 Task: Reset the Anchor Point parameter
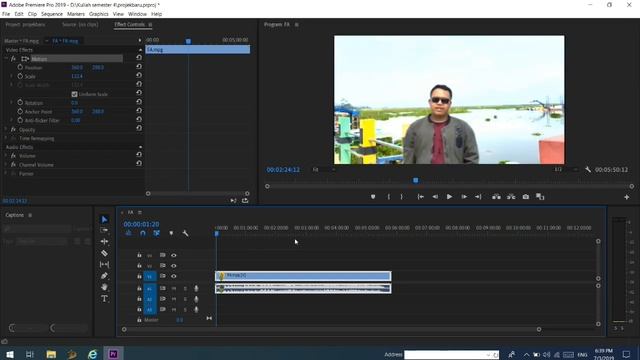(x=139, y=111)
